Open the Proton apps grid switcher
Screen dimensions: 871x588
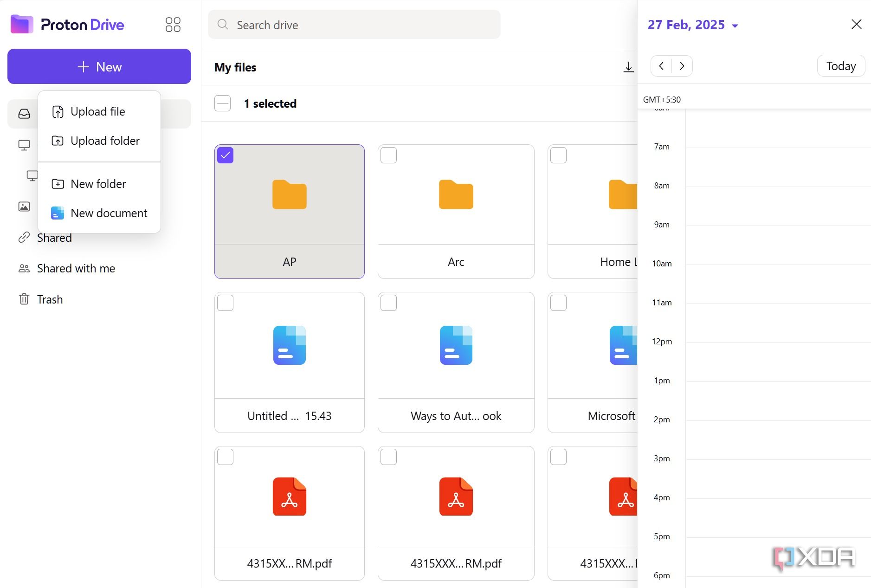pyautogui.click(x=173, y=25)
